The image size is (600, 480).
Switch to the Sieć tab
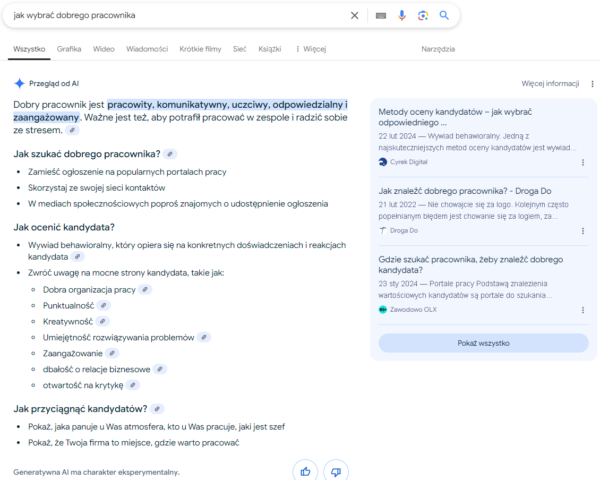click(240, 49)
